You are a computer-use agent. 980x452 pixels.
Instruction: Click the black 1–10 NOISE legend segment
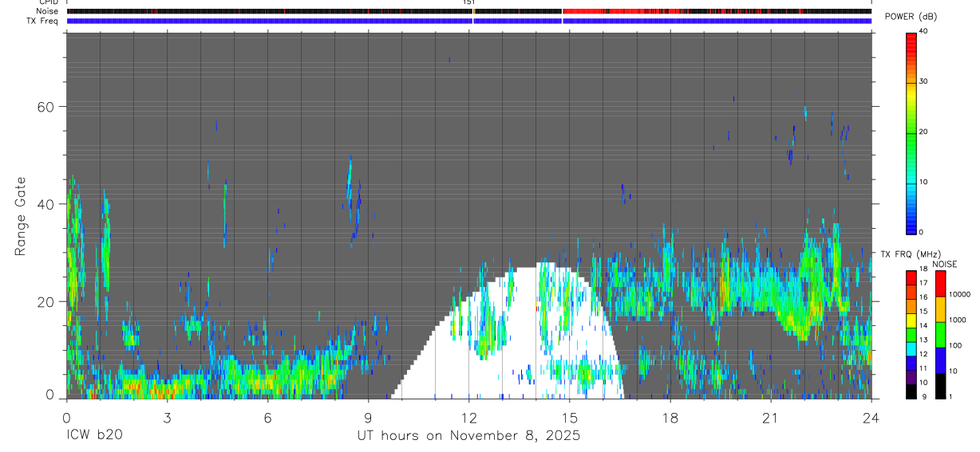coord(940,386)
